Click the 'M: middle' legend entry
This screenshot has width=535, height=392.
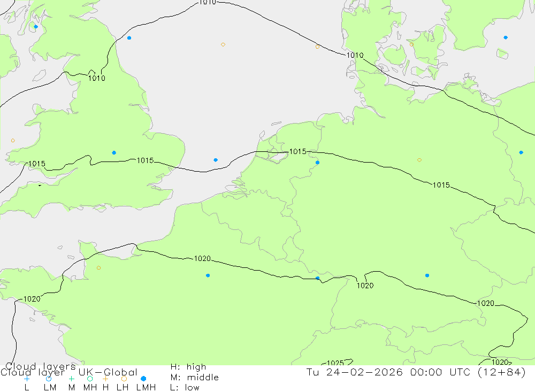[195, 378]
